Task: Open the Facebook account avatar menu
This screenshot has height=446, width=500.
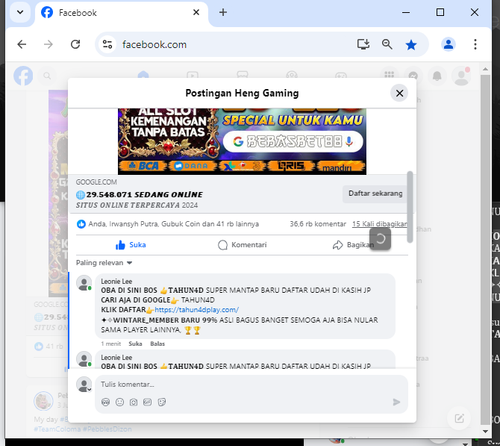Action: point(461,76)
